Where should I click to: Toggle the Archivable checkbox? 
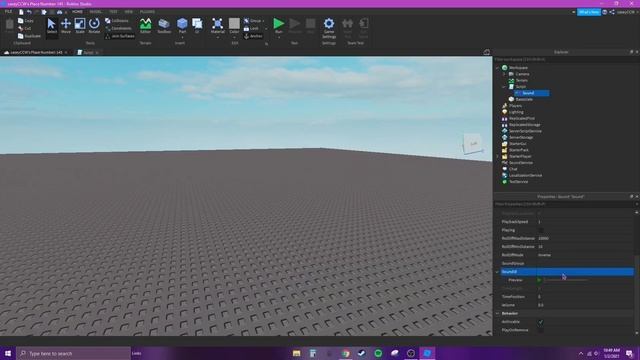tap(540, 322)
